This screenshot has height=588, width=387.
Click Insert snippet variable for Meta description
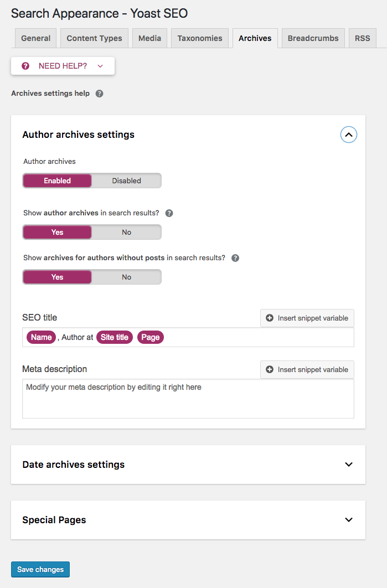pyautogui.click(x=307, y=369)
